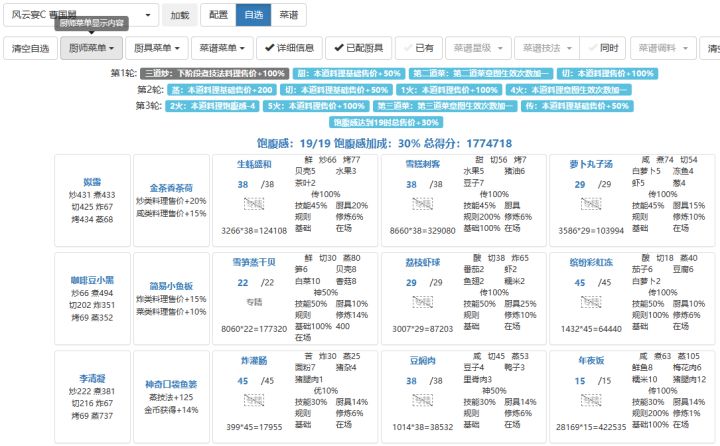Open the 菜谱调料 filter dropdown
This screenshot has height=446, width=720.
pyautogui.click(x=663, y=48)
